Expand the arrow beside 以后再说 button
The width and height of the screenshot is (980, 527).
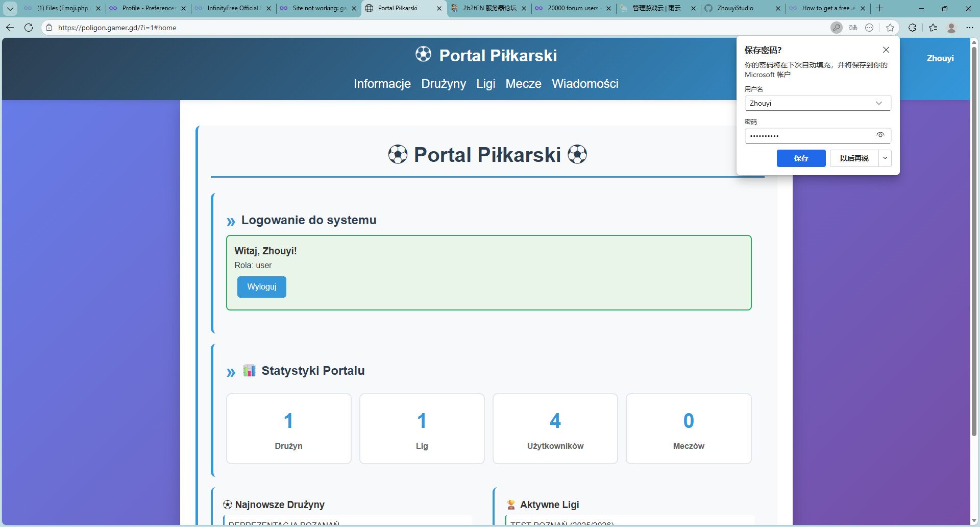885,158
